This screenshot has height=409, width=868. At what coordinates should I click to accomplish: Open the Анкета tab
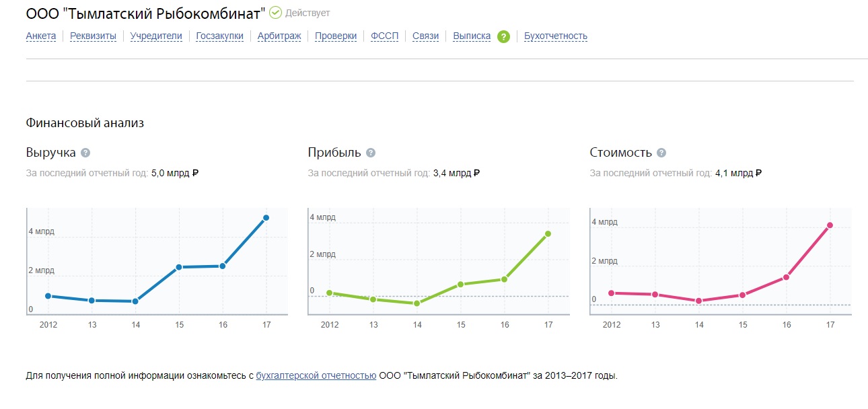[40, 36]
